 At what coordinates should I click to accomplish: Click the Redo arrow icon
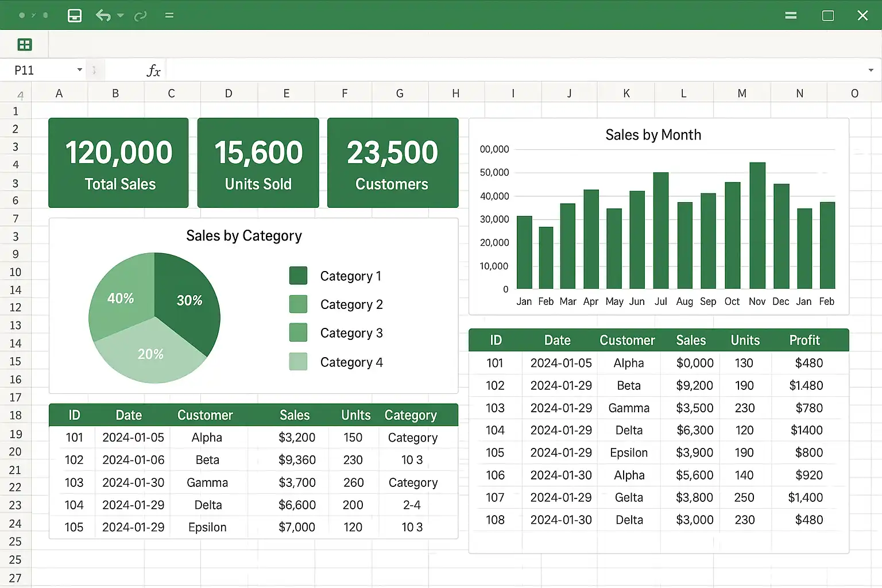[x=140, y=16]
